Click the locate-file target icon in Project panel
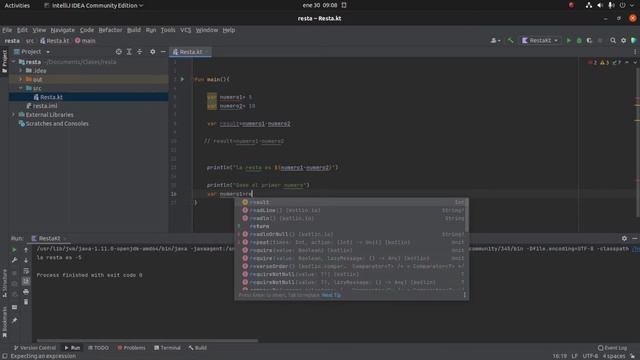Screen dimensions: 640x360 (x=118, y=52)
